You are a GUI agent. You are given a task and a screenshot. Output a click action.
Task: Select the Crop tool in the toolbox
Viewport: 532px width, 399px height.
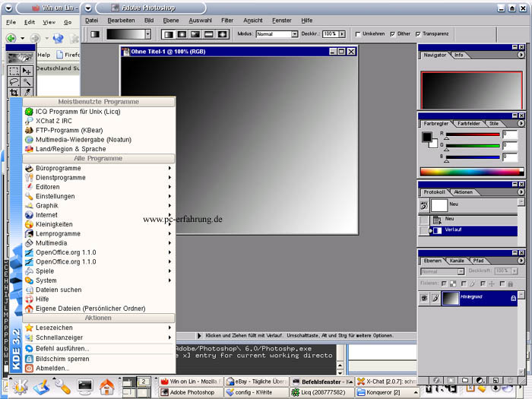[13, 93]
